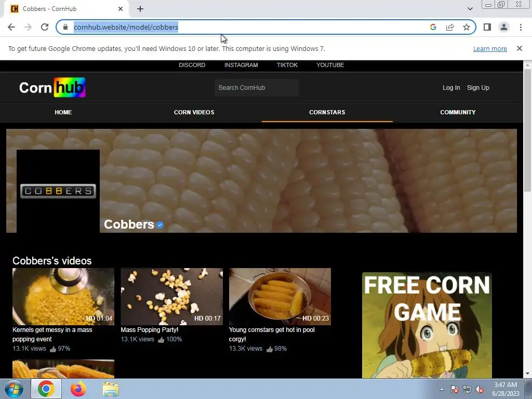Switch to CORN VIDEOS tab
Image resolution: width=532 pixels, height=399 pixels.
pos(194,112)
